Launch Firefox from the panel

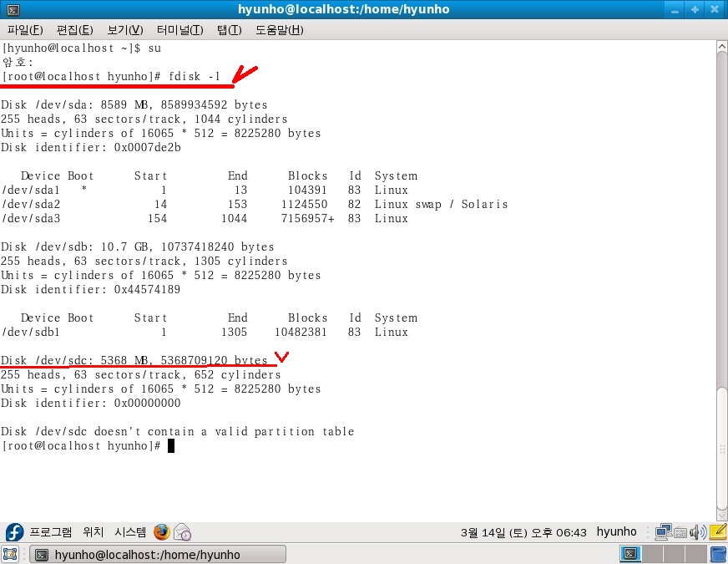pos(162,532)
